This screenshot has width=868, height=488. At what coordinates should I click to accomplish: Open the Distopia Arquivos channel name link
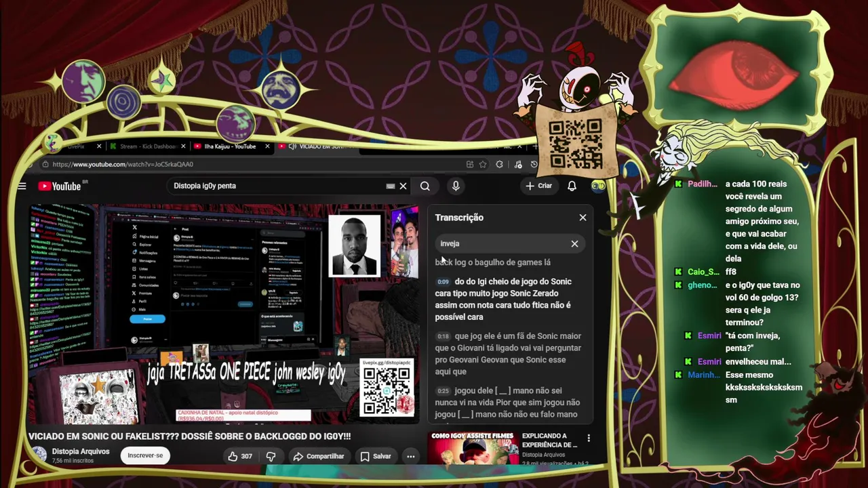(x=81, y=451)
